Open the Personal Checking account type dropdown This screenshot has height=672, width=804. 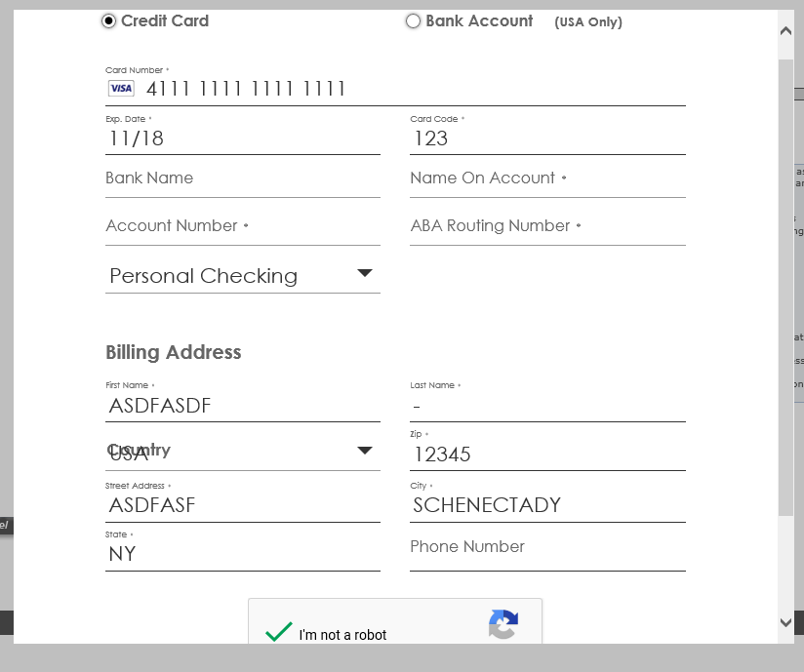(242, 276)
